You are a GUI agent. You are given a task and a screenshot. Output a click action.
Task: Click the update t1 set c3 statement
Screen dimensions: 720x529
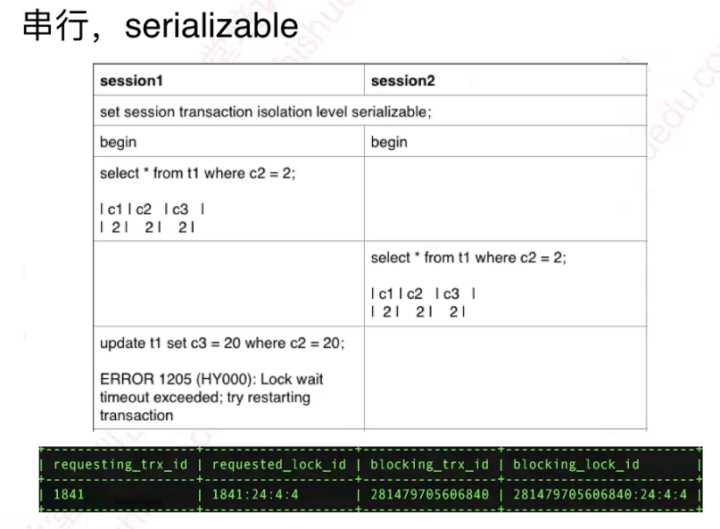222,343
